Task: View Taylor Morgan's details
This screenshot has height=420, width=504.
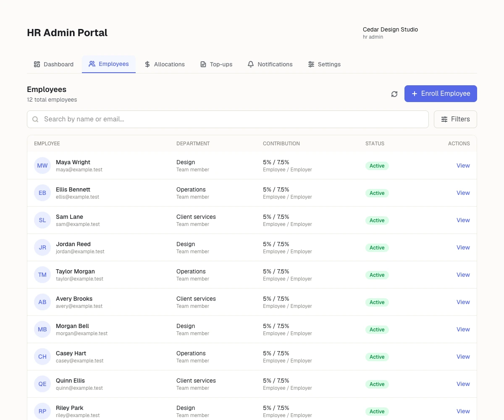Action: [463, 275]
